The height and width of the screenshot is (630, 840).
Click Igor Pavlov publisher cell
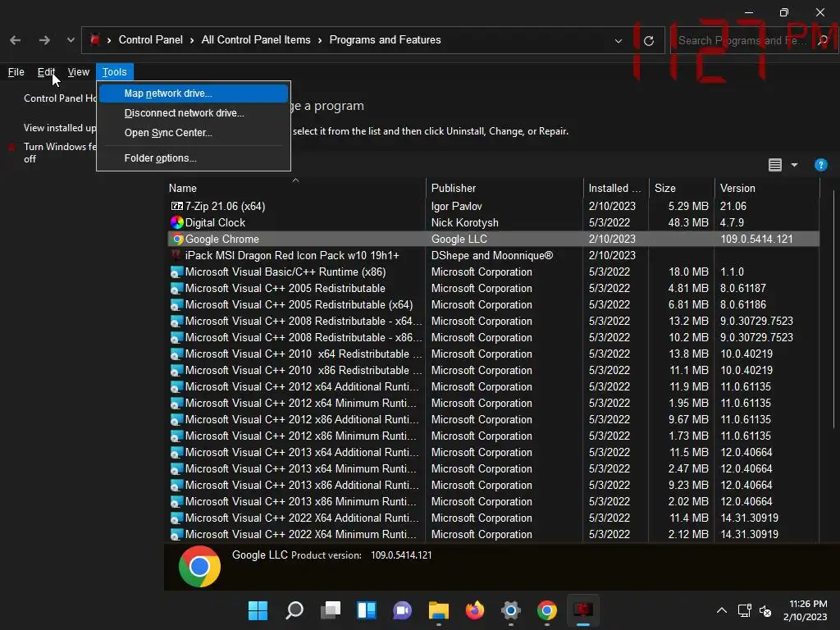coord(456,206)
